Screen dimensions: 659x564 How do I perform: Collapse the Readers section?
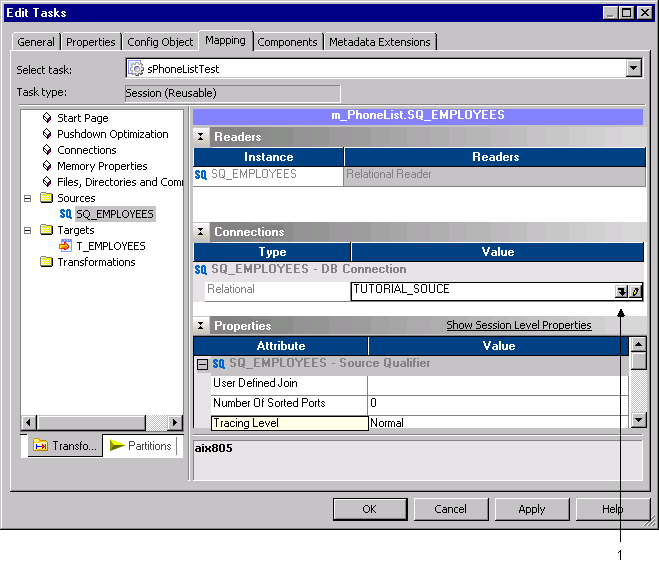point(201,137)
